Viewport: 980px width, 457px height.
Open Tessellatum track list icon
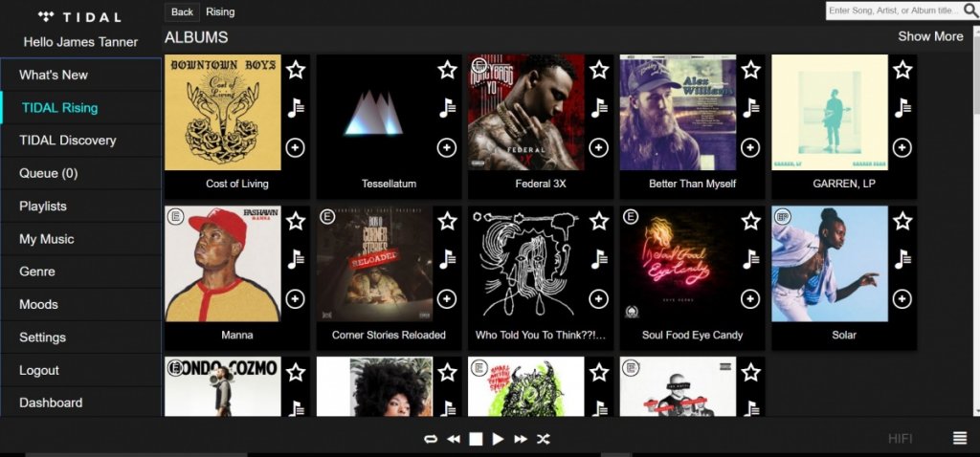tap(447, 108)
